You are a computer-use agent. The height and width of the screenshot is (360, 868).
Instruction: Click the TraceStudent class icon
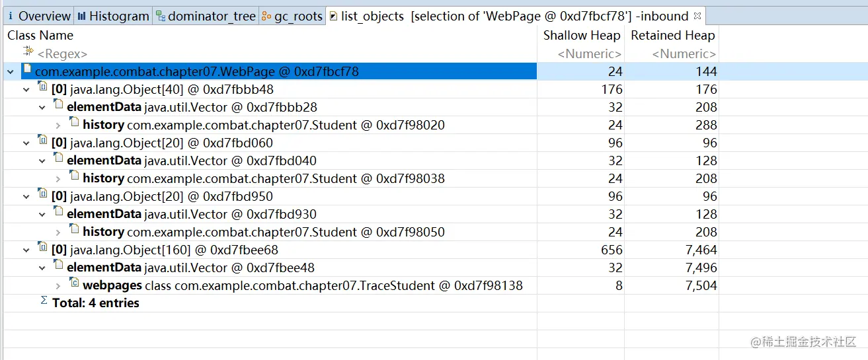coord(74,284)
